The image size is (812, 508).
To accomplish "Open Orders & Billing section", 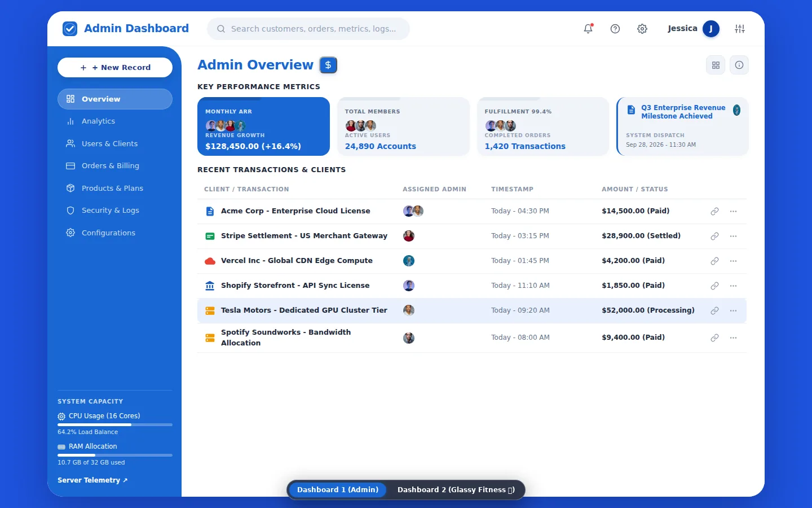I will (115, 166).
